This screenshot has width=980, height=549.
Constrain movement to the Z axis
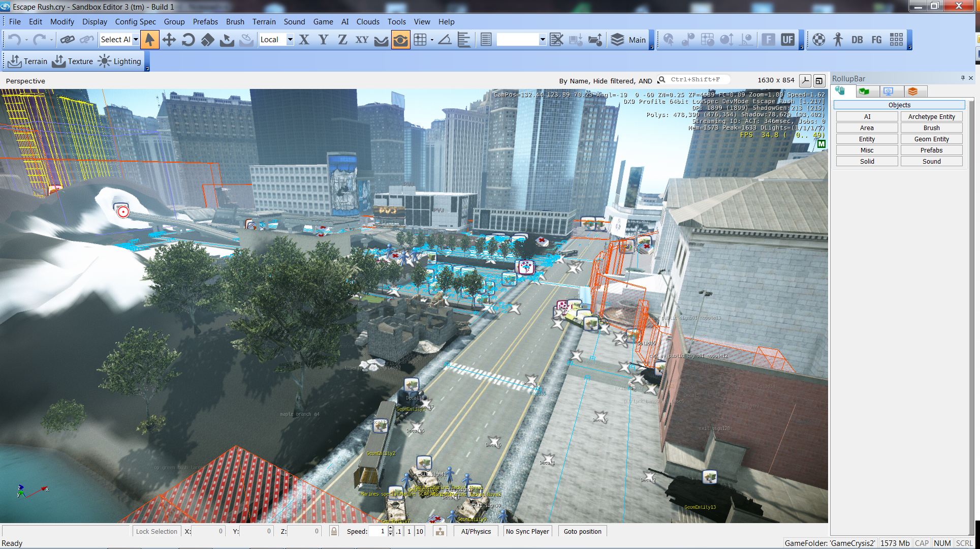pyautogui.click(x=342, y=40)
